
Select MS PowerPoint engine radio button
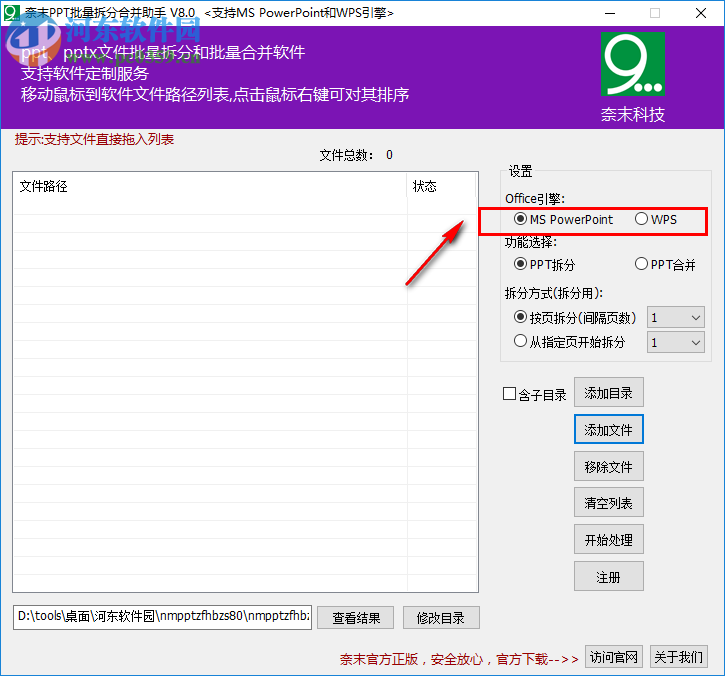click(563, 219)
